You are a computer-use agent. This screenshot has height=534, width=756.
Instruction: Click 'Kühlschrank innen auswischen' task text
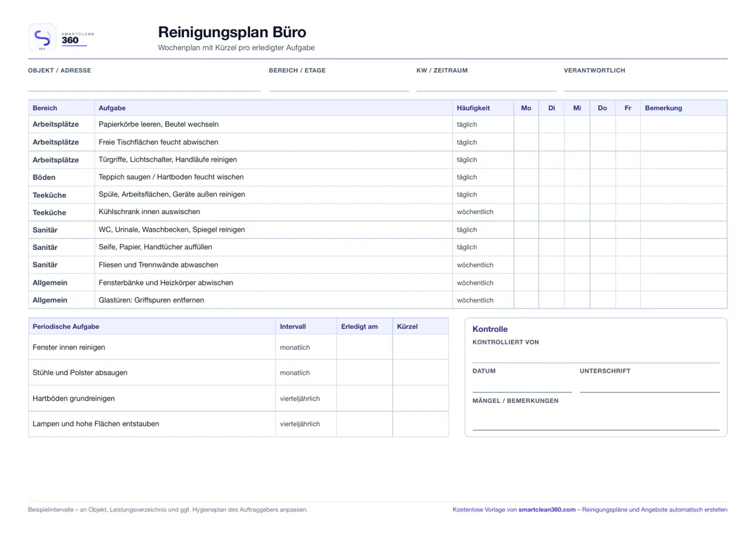tap(150, 212)
